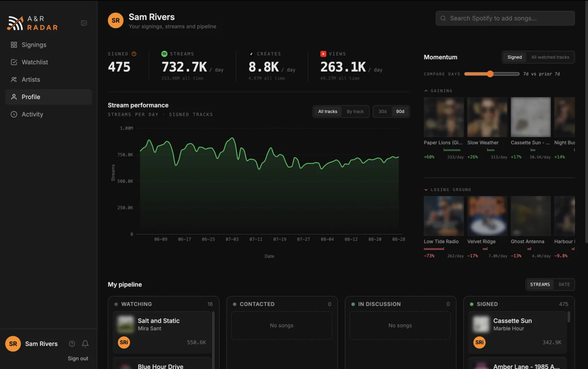The height and width of the screenshot is (369, 588).
Task: Click the IN DISCUSSION column header
Action: click(400, 304)
